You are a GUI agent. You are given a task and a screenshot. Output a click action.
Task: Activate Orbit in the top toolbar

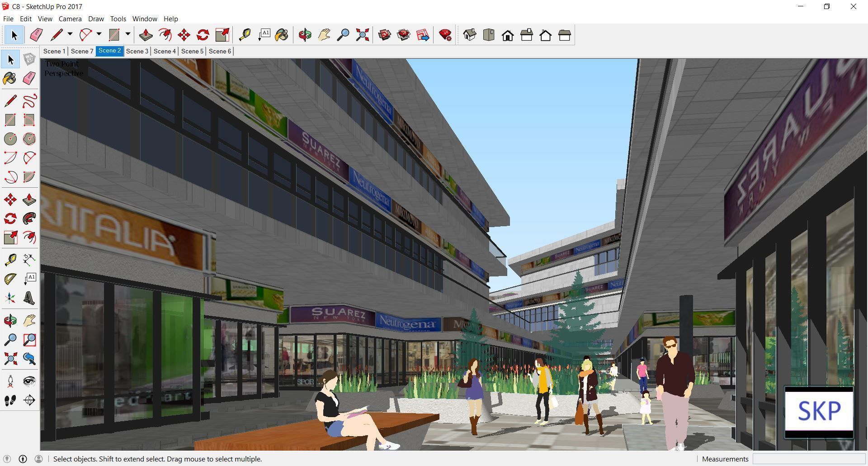305,35
